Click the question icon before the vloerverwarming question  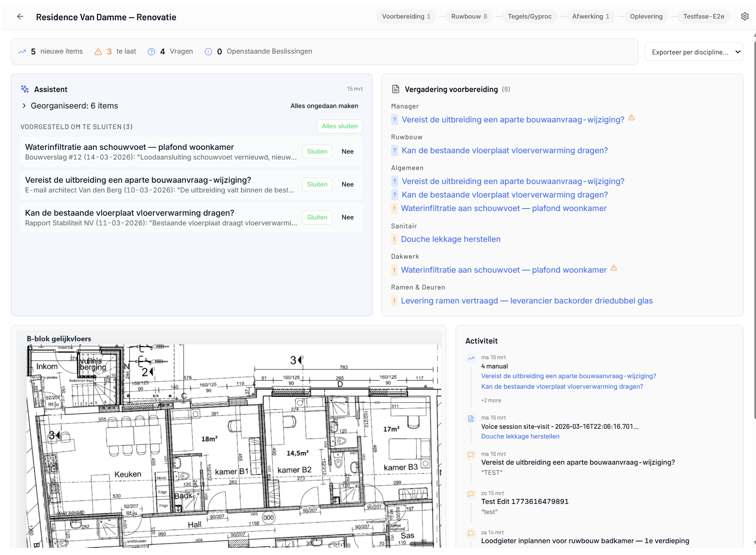point(394,150)
